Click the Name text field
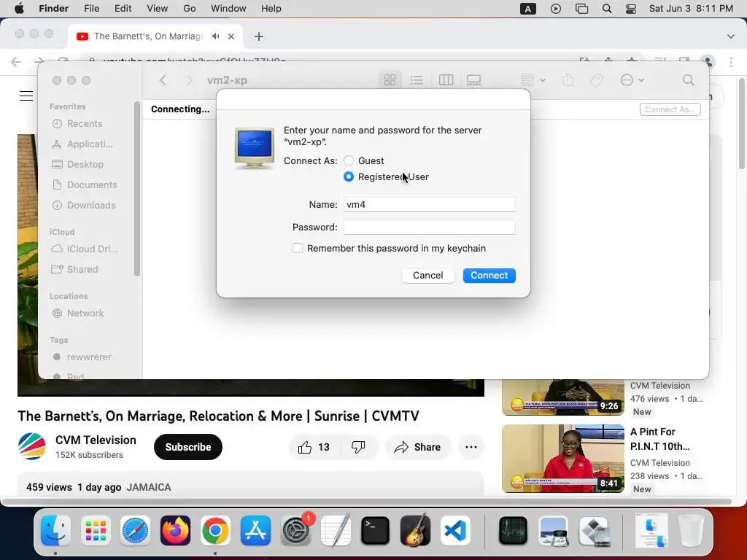 coord(429,204)
